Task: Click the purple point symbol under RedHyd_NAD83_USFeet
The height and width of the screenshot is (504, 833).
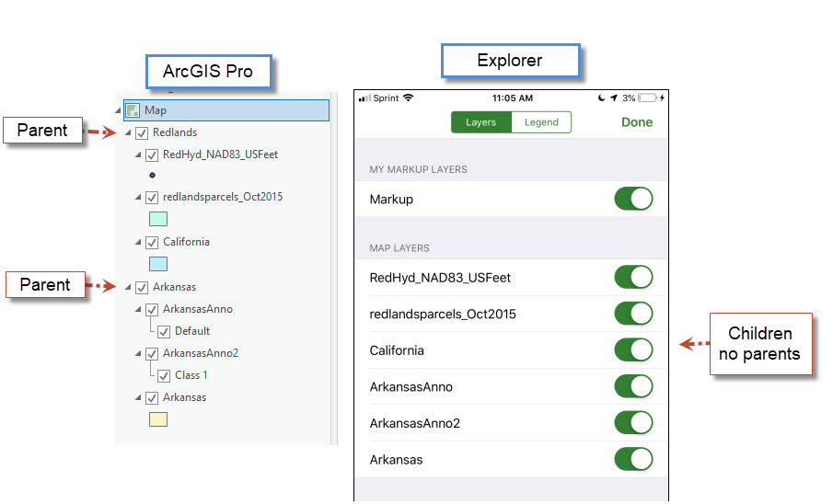Action: [x=153, y=176]
